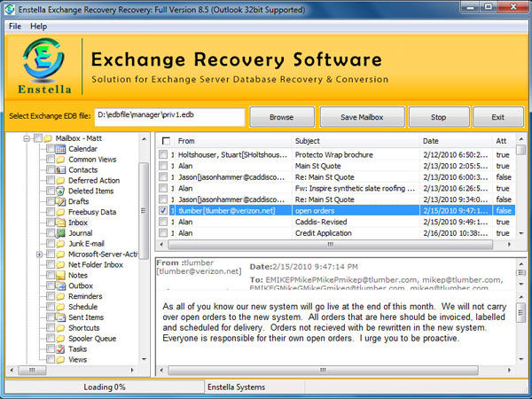Click the Save Mailbox button

362,117
